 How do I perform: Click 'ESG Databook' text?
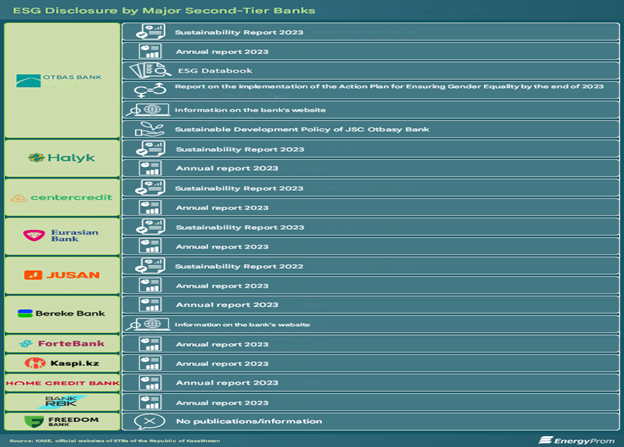[215, 71]
